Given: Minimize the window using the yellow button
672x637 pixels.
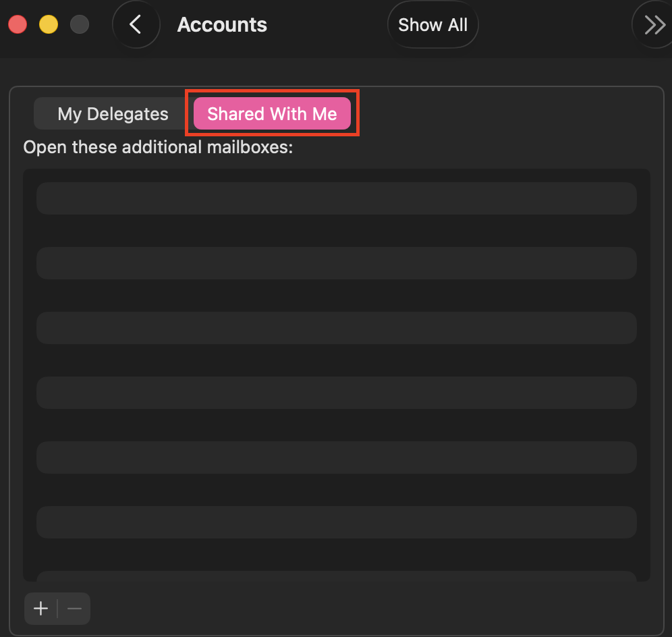Looking at the screenshot, I should click(49, 25).
